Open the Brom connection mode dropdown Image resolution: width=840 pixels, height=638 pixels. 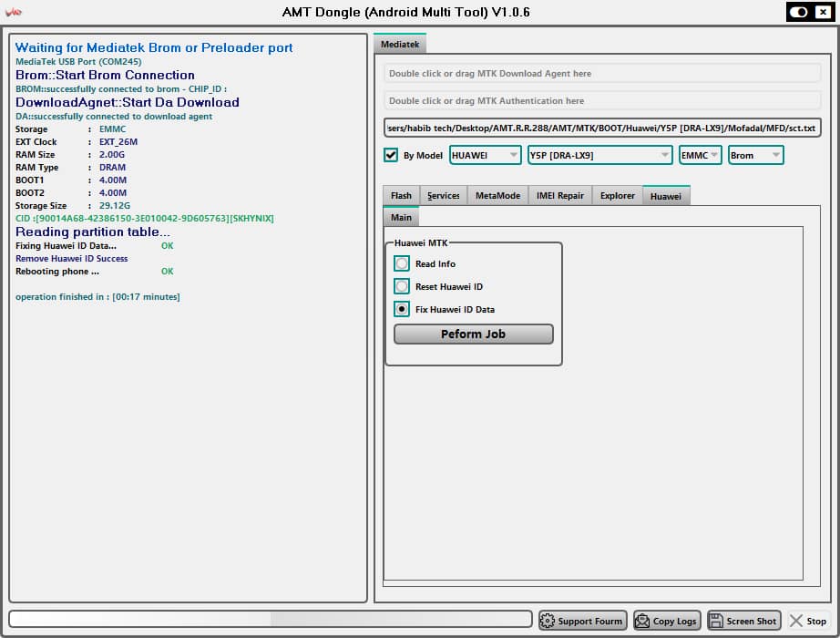755,156
